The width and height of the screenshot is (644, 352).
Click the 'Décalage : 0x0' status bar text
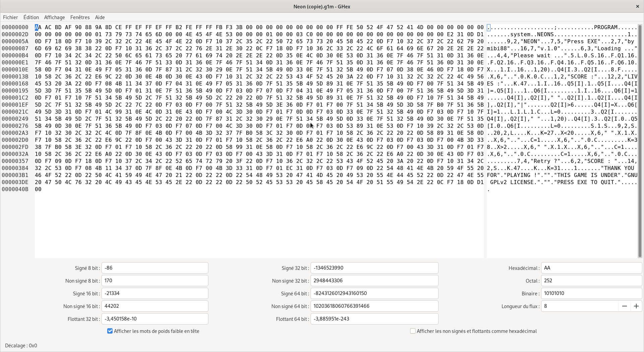(x=21, y=346)
